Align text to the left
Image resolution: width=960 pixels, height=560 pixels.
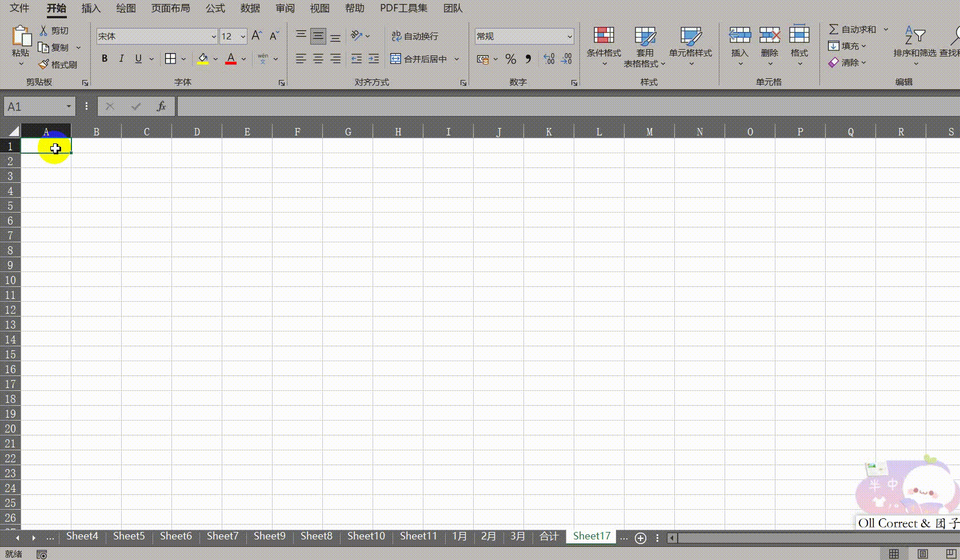[301, 59]
